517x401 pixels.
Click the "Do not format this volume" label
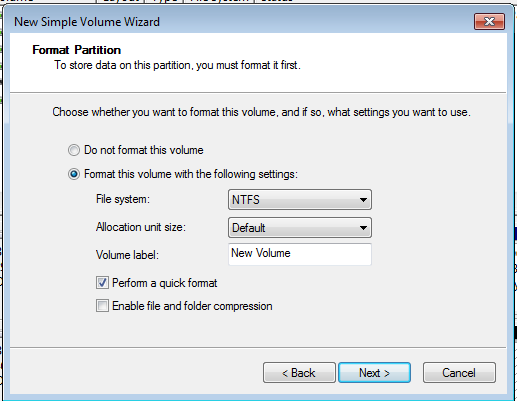[x=144, y=150]
